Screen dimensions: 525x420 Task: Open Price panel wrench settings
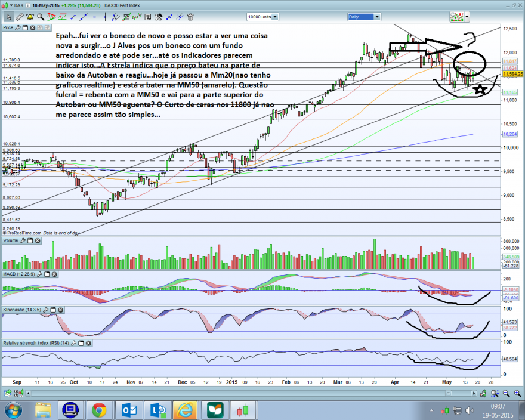[x=18, y=28]
